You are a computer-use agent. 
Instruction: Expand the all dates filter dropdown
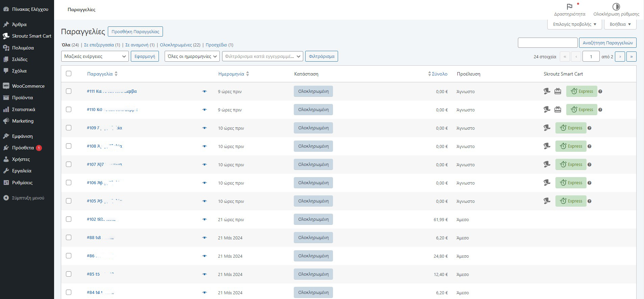point(192,57)
